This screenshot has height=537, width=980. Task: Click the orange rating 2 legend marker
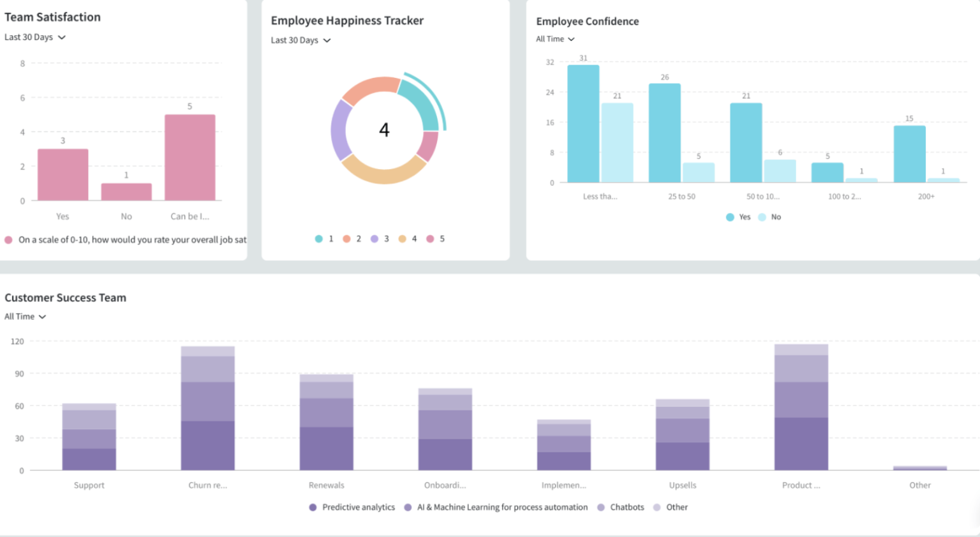tap(347, 238)
